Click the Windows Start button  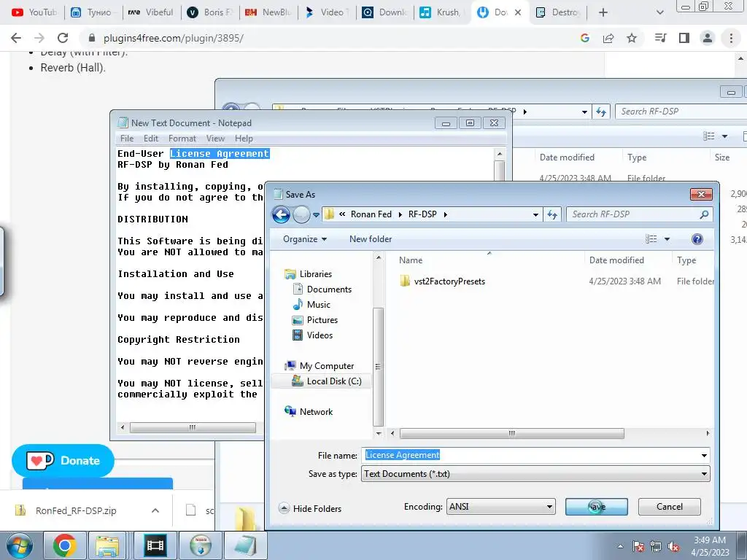pos(19,545)
